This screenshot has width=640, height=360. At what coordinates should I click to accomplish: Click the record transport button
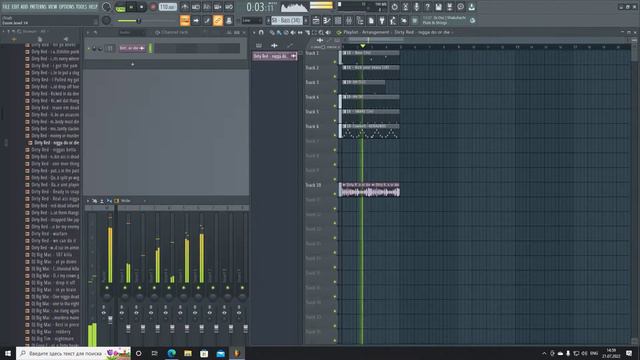point(153,7)
